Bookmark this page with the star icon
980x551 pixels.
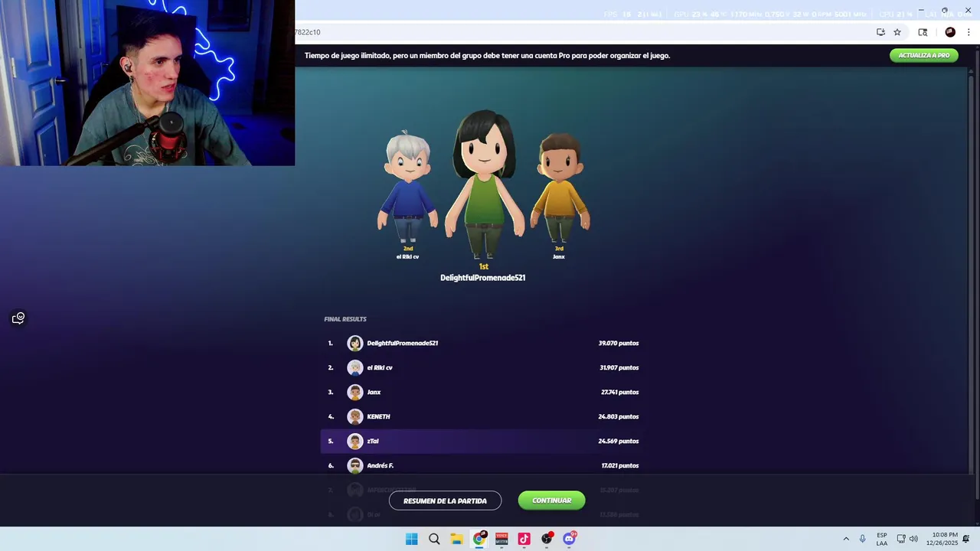897,32
